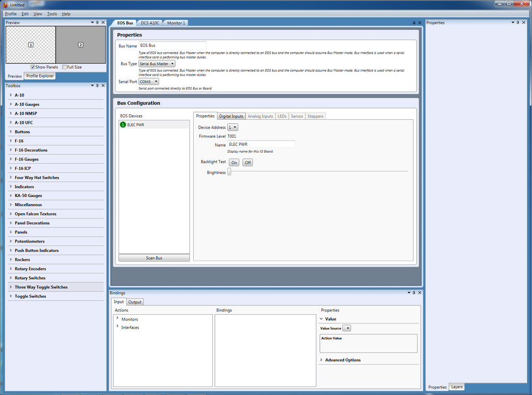This screenshot has height=395, width=532.
Task: Open the Profile menu
Action: coord(11,14)
